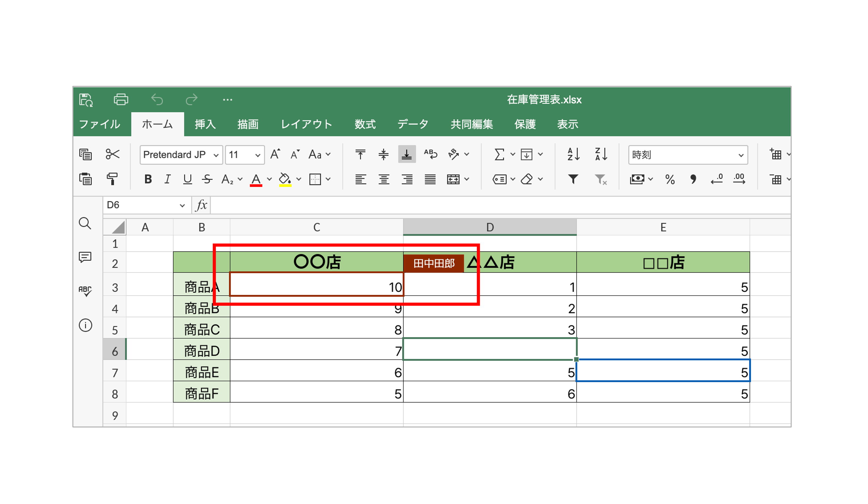
Task: Click the filter funnel icon
Action: [573, 179]
